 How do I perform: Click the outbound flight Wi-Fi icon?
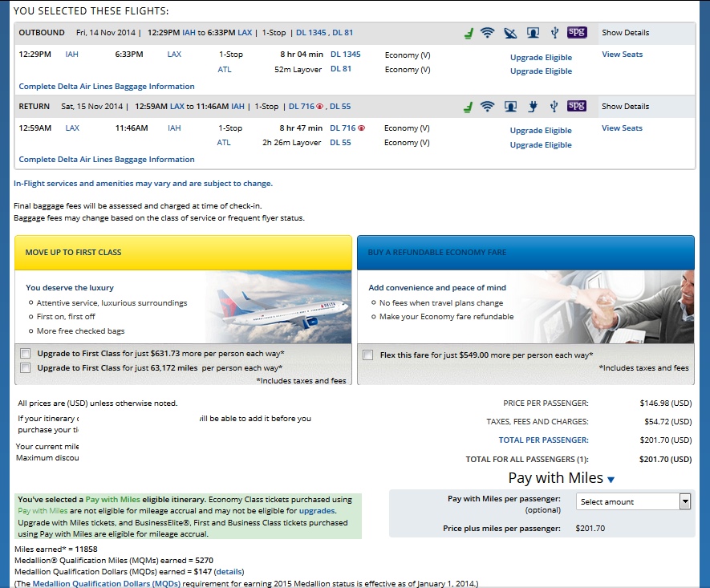(487, 33)
